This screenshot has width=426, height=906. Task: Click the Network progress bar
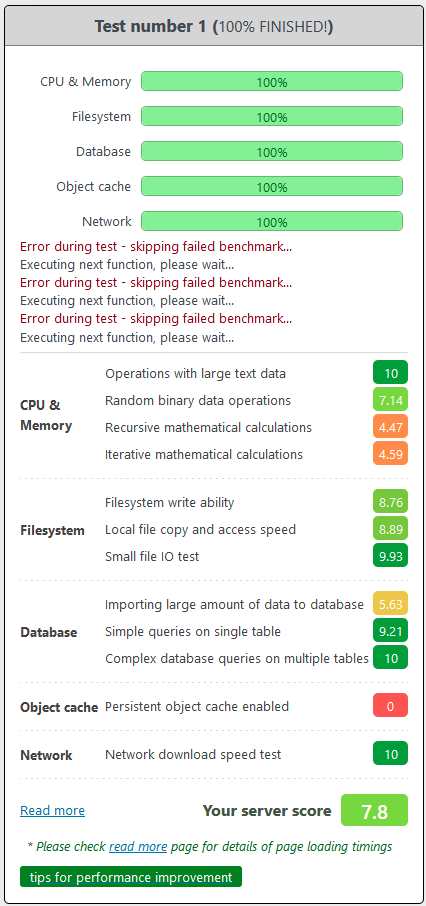tap(272, 221)
